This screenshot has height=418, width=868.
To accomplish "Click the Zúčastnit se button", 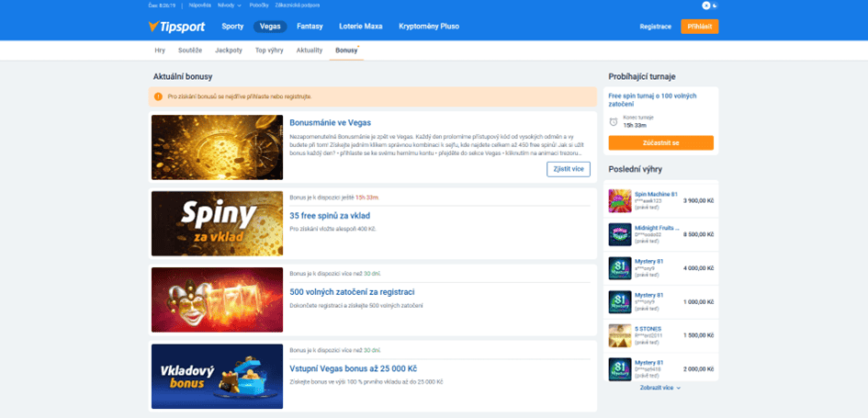I will pos(661,142).
